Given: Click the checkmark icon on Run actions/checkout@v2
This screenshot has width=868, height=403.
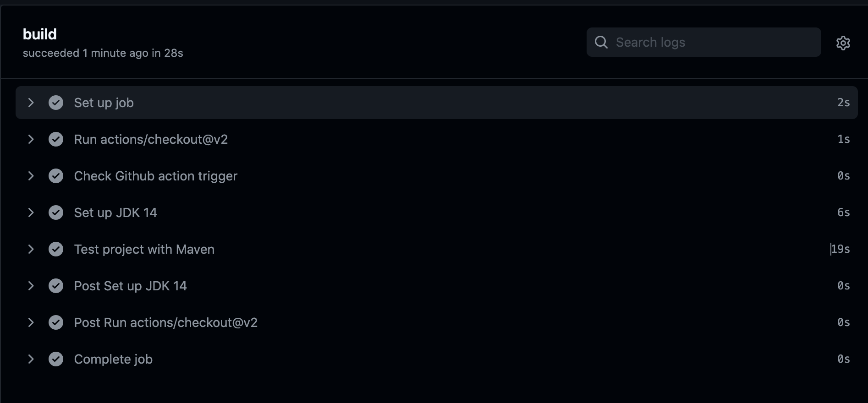Looking at the screenshot, I should click(x=56, y=139).
